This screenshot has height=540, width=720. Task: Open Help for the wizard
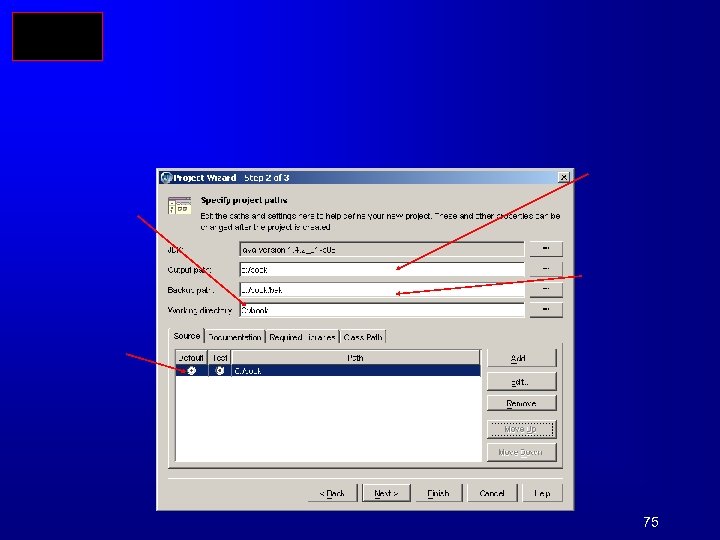coord(542,493)
